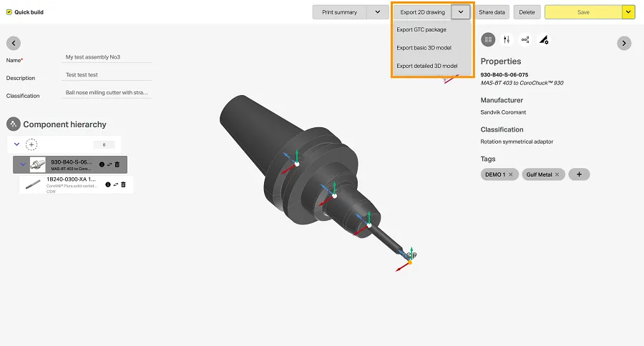Show info for 930-B40-S-06 adaptor

[x=101, y=164]
